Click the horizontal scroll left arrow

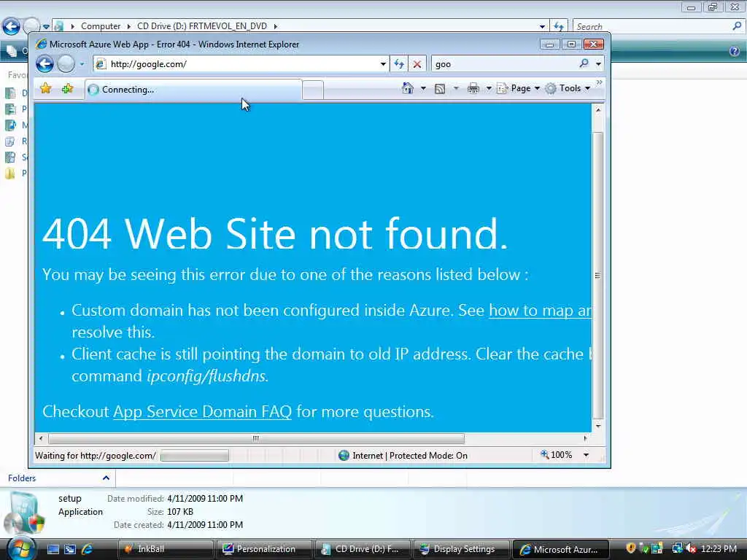point(41,438)
